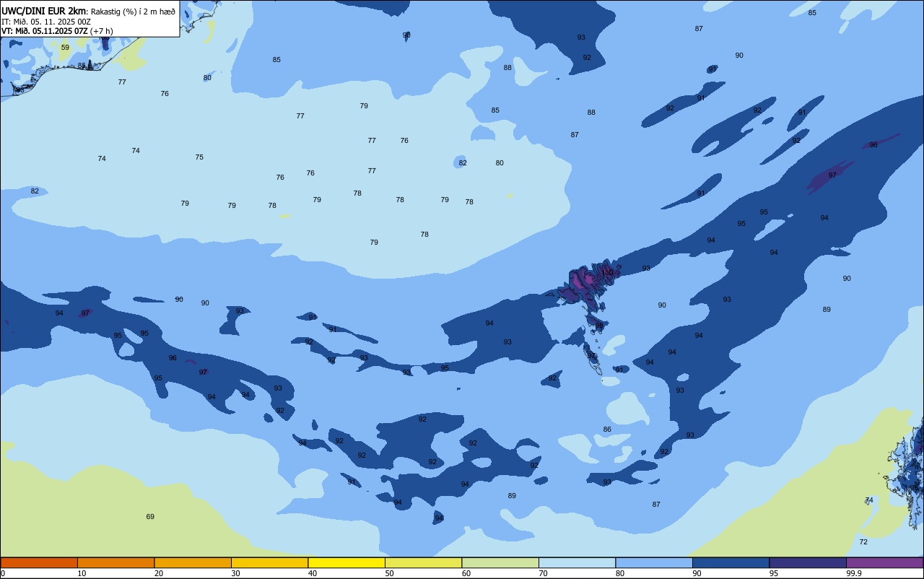Click the medium blue 80–90 legend segment
Screen dimensions: 924x579
(x=654, y=562)
